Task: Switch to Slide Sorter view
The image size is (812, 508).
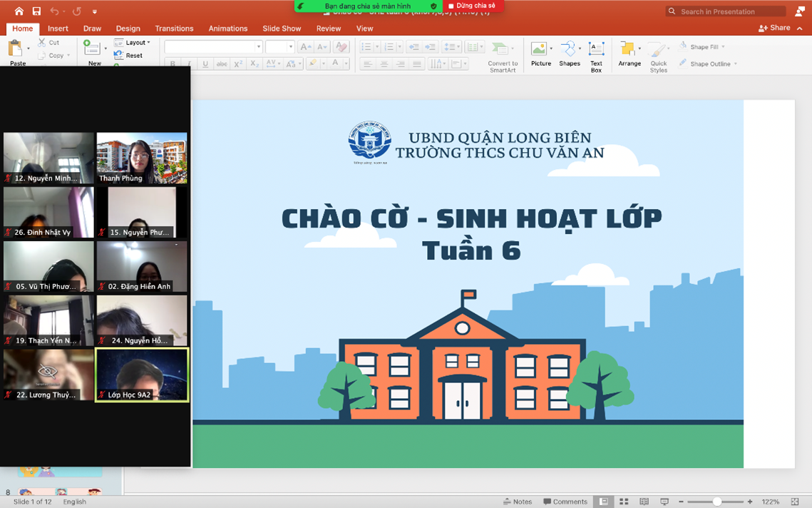Action: [624, 502]
